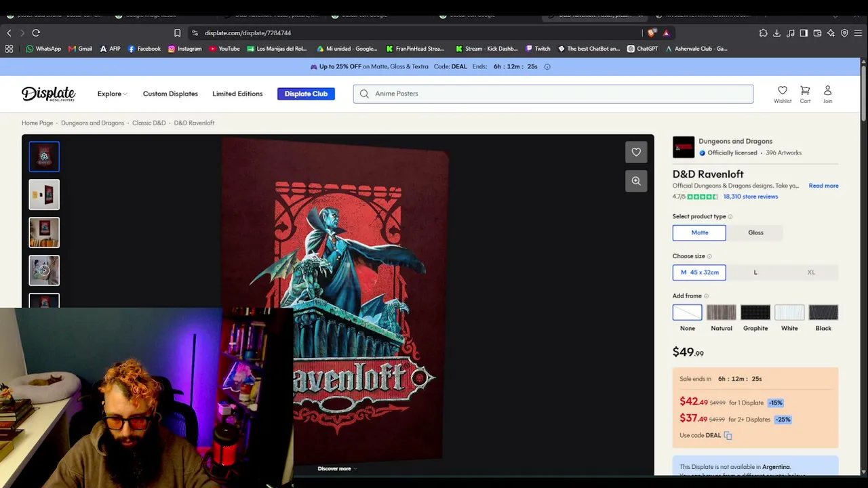Open the Instagram bookmark
868x488 pixels.
pos(185,49)
